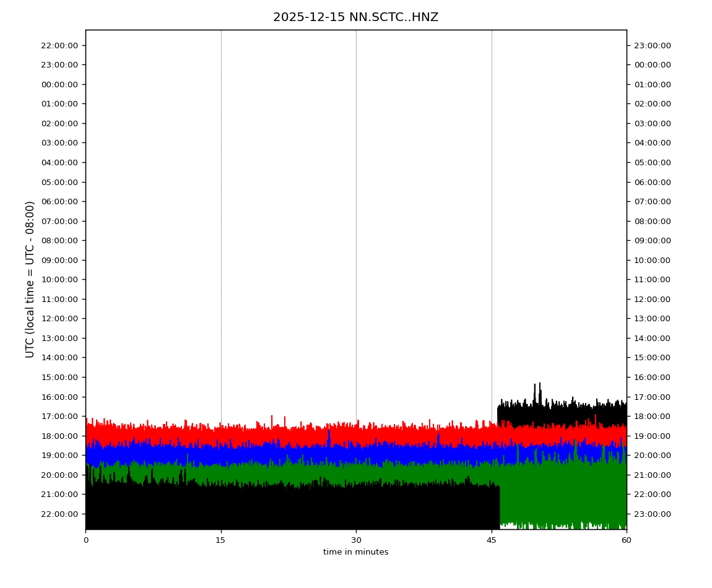Viewport: 712px width, 588px height.
Task: Click the 06:00:00 label on the left axis
Action: (59, 201)
